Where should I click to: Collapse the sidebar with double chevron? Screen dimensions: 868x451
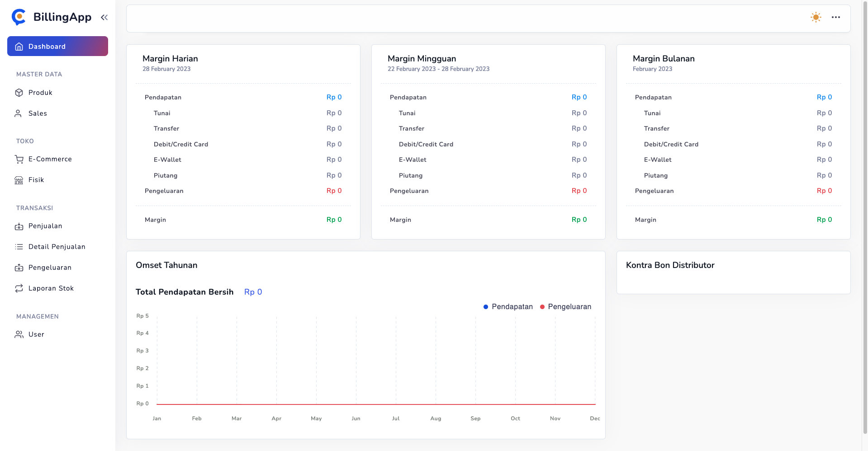(x=104, y=17)
